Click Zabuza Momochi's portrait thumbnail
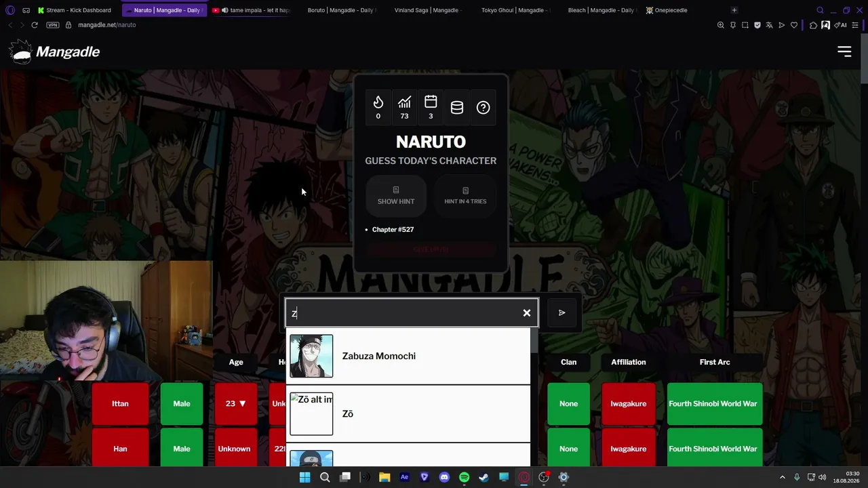Image resolution: width=868 pixels, height=488 pixels. point(311,356)
